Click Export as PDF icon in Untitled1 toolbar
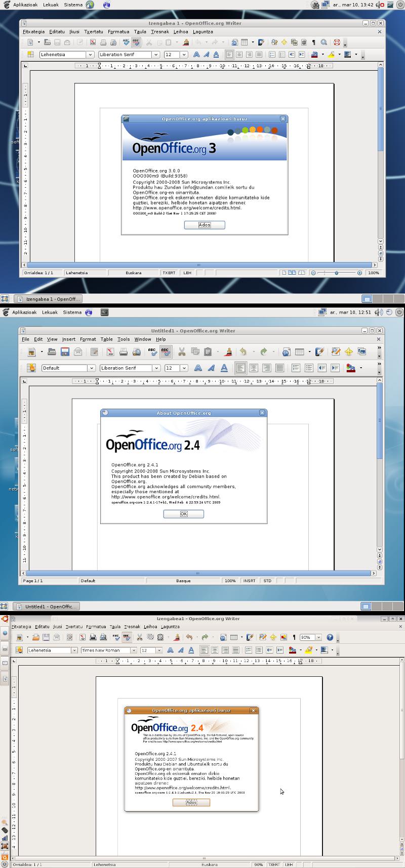This screenshot has width=405, height=868. click(x=110, y=352)
